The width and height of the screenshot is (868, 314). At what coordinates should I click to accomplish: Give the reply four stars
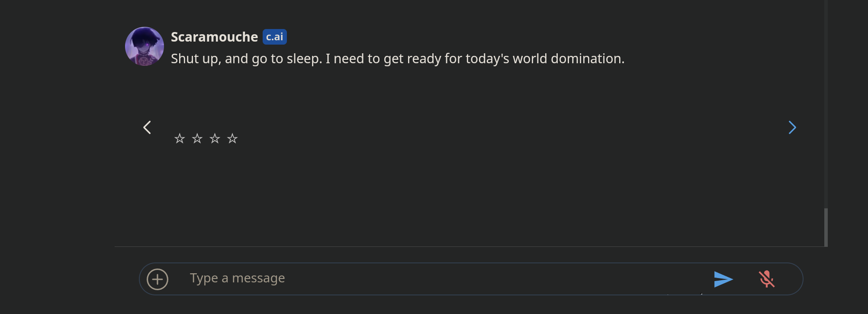(232, 139)
